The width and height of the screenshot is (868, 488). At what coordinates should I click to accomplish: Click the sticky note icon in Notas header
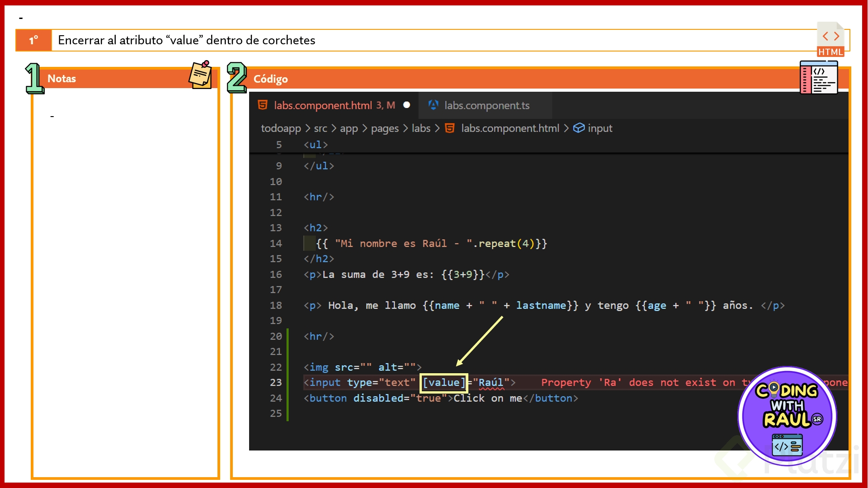(x=200, y=75)
